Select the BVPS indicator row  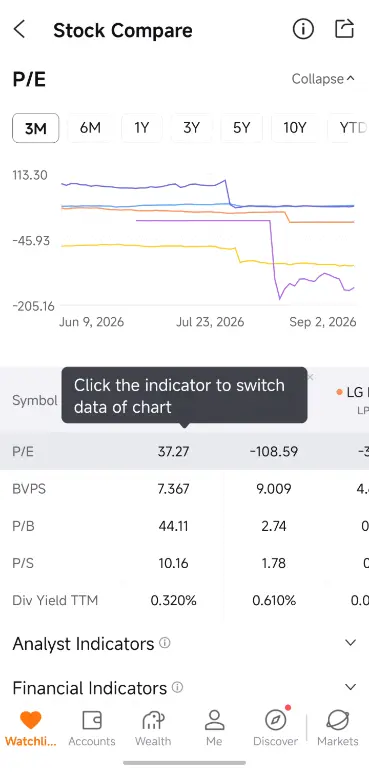[x=184, y=489]
